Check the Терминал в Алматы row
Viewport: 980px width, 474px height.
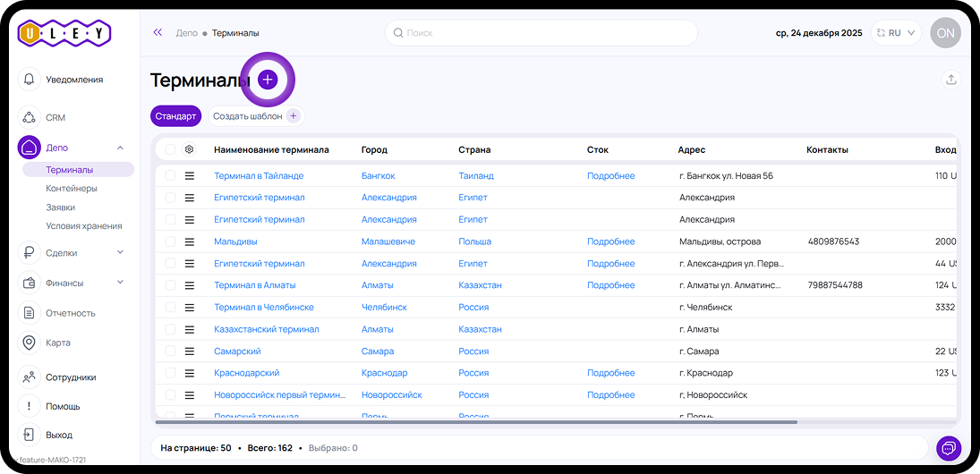point(171,285)
